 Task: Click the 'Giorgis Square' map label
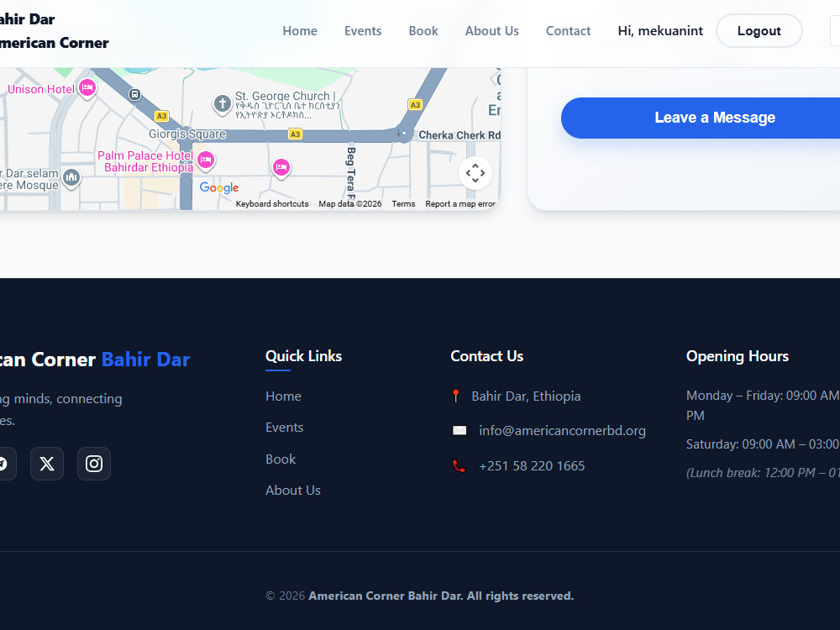[x=187, y=134]
